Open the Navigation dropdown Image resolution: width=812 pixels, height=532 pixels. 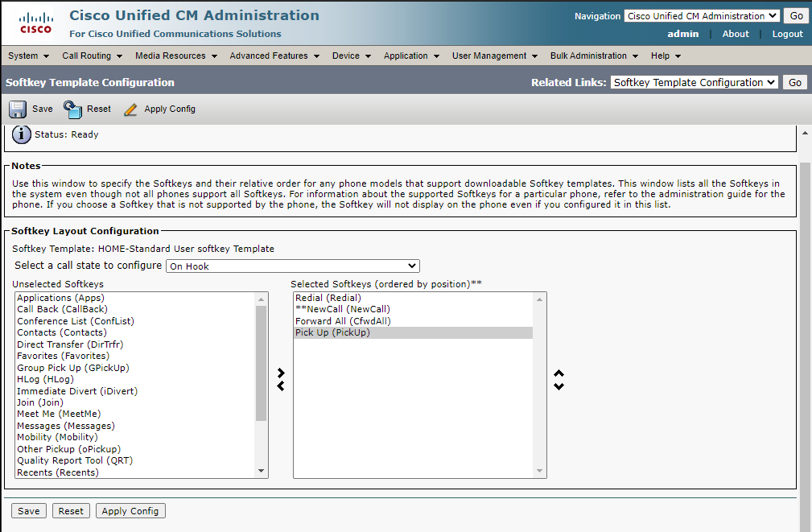[x=701, y=16]
